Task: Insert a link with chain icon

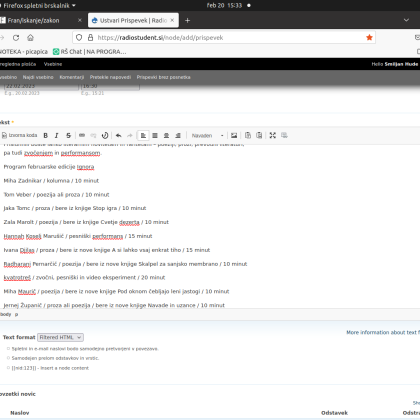Action: 82,135
